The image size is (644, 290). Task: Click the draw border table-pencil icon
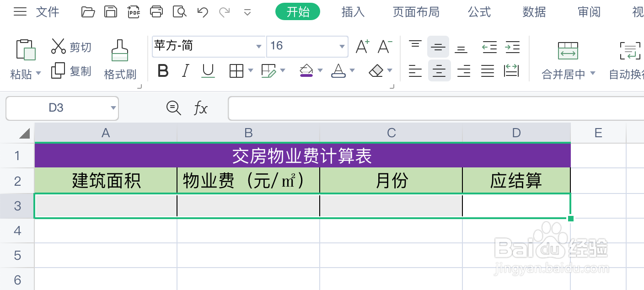(x=268, y=70)
